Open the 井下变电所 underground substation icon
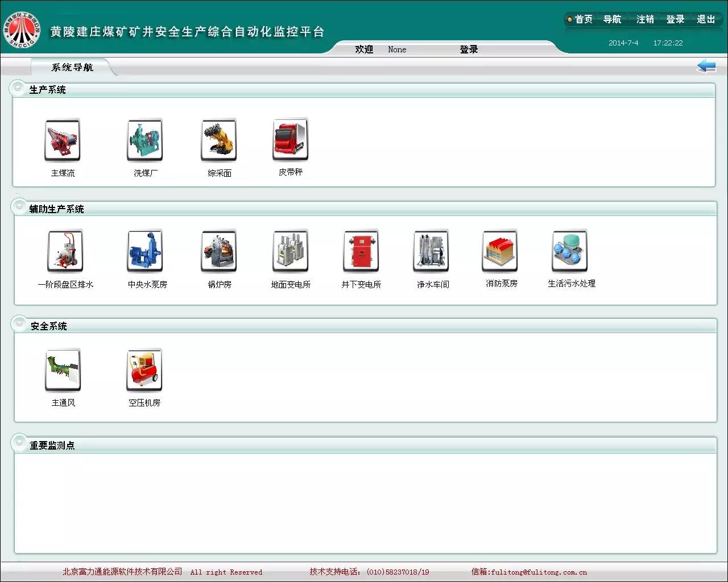The height and width of the screenshot is (582, 728). tap(361, 252)
